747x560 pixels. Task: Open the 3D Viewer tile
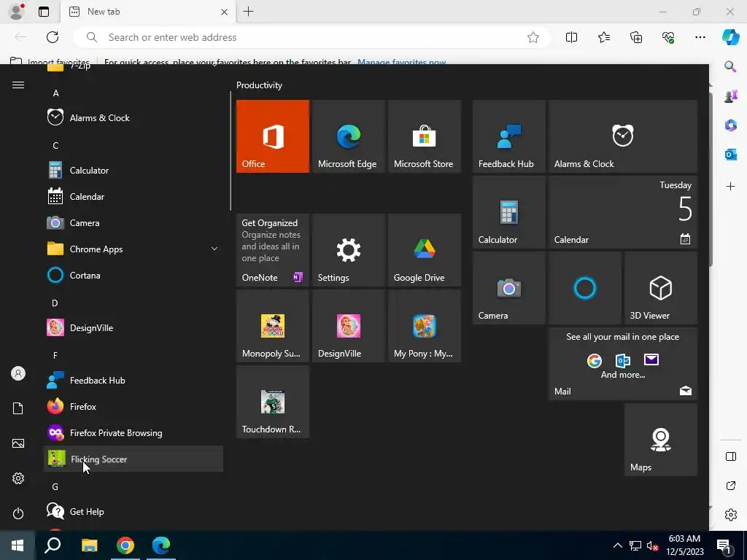tap(661, 288)
